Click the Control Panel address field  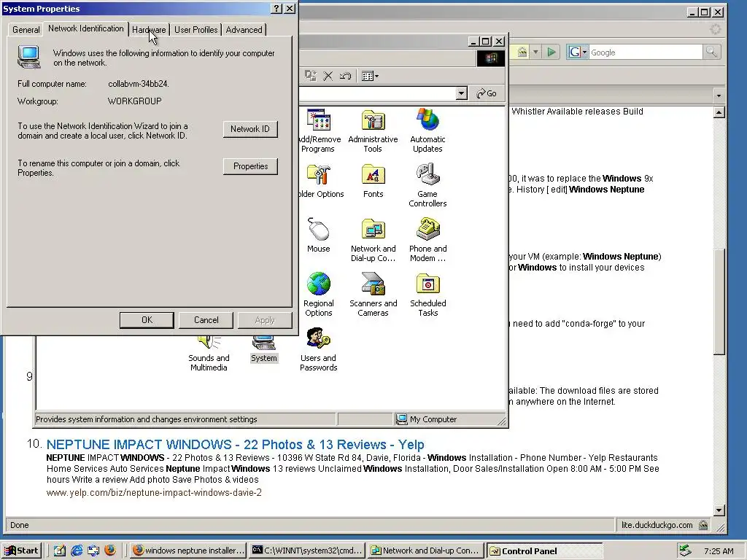(x=377, y=93)
